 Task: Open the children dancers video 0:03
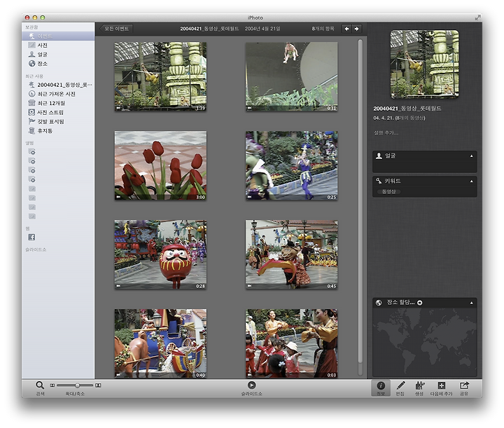[x=291, y=343]
